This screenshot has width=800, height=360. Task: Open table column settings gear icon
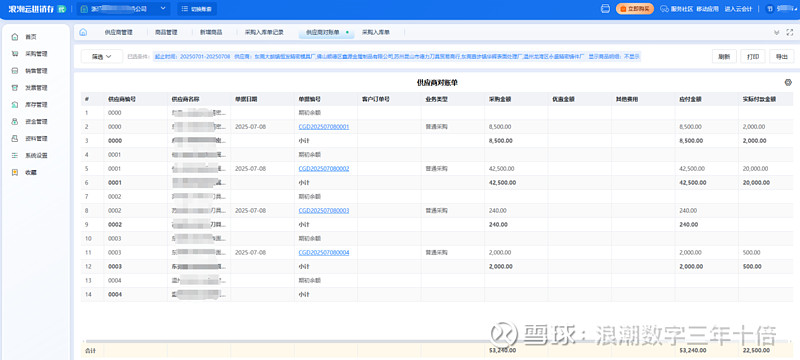tap(788, 82)
